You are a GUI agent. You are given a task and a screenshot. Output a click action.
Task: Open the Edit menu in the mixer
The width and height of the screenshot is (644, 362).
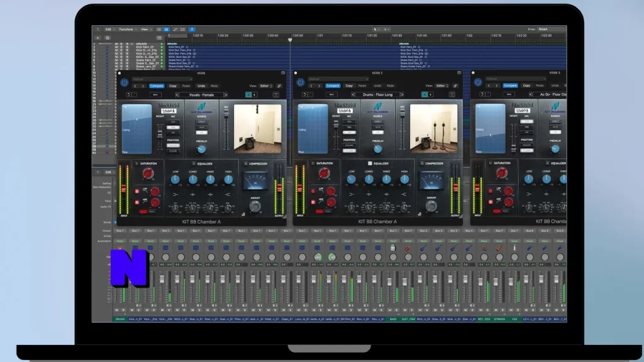coord(109,172)
